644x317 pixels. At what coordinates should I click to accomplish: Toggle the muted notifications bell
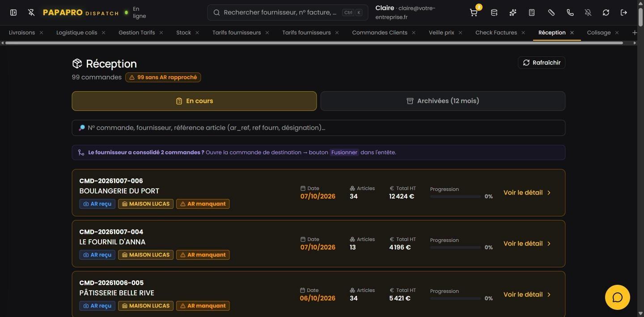pyautogui.click(x=588, y=13)
